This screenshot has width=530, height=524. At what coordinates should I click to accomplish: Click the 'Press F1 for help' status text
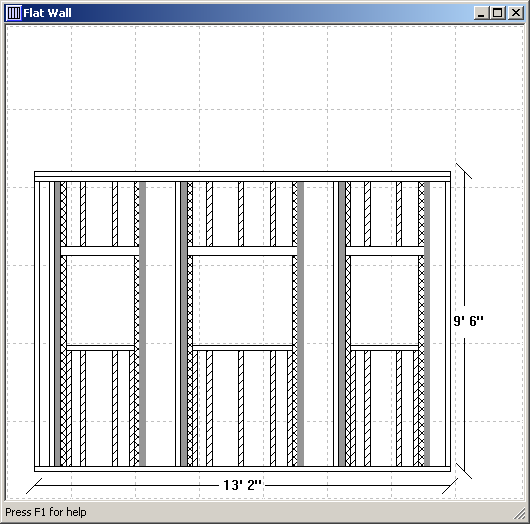(46, 512)
